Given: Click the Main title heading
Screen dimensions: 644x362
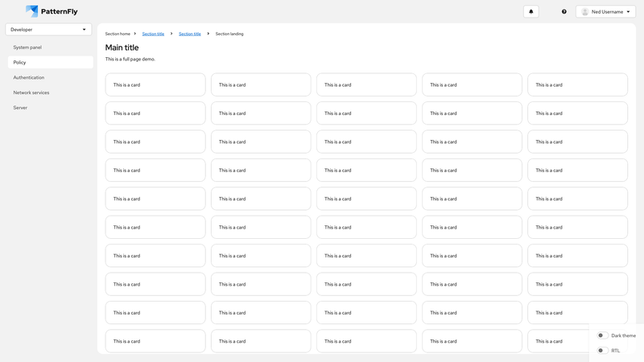Looking at the screenshot, I should click(122, 47).
